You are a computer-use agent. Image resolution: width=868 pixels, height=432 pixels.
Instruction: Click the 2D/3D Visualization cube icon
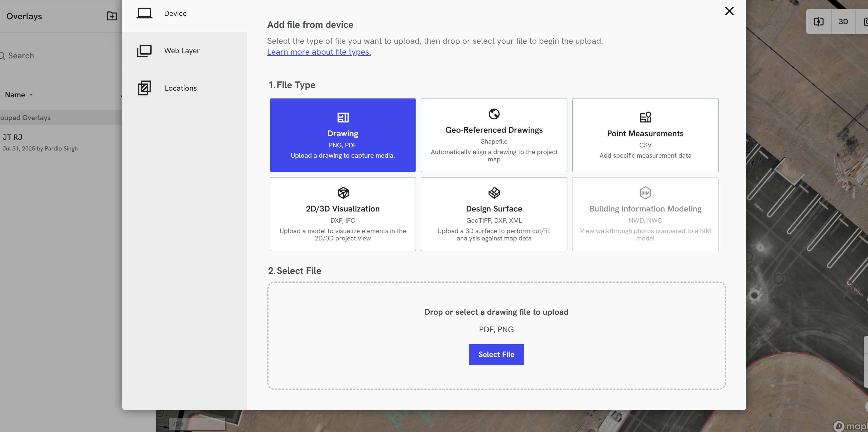(343, 193)
